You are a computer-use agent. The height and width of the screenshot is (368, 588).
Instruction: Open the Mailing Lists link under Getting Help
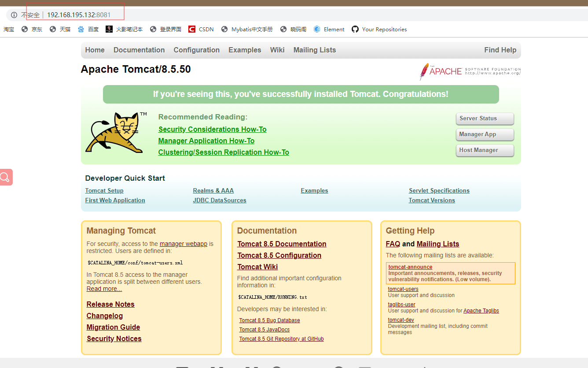pyautogui.click(x=438, y=244)
